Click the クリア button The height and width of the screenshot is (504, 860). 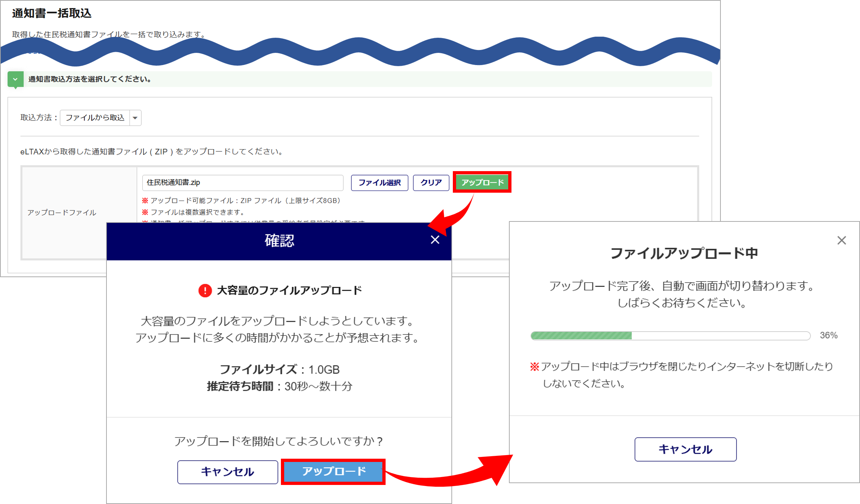[x=431, y=183]
